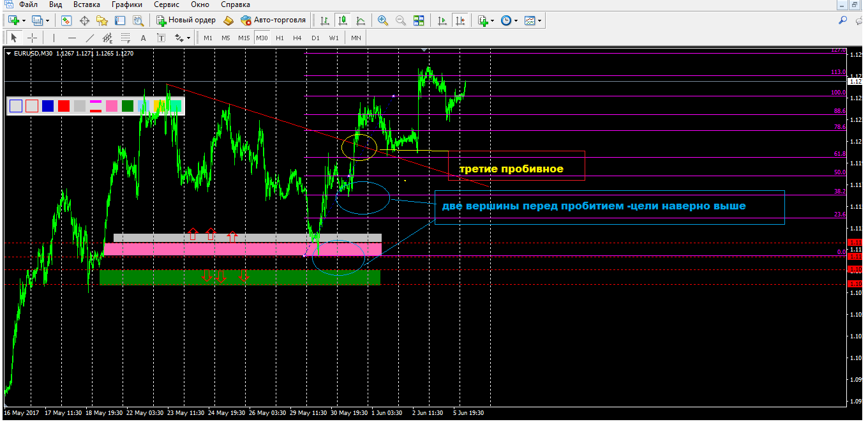Open the Вставка menu
Screen dimensions: 868x422
click(x=87, y=4)
